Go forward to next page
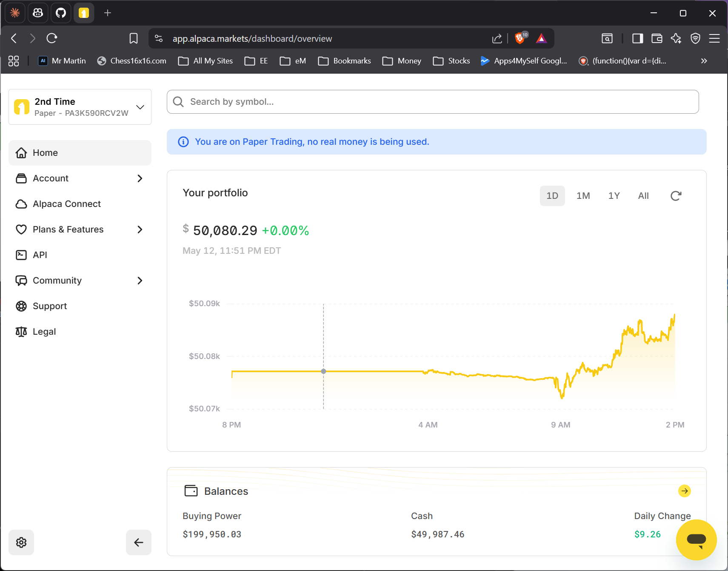This screenshot has width=728, height=571. [33, 38]
